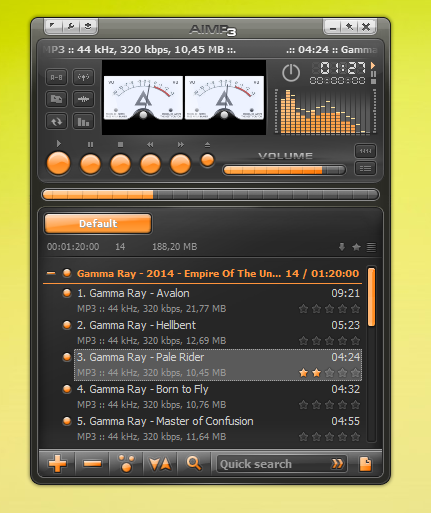Viewport: 431px width, 513px height.
Task: Skip to the next track
Action: point(180,164)
